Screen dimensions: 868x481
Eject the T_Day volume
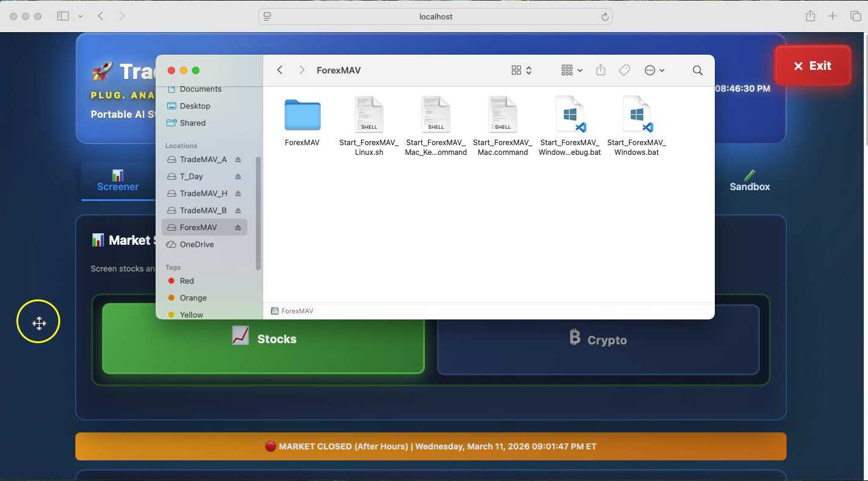pos(238,177)
